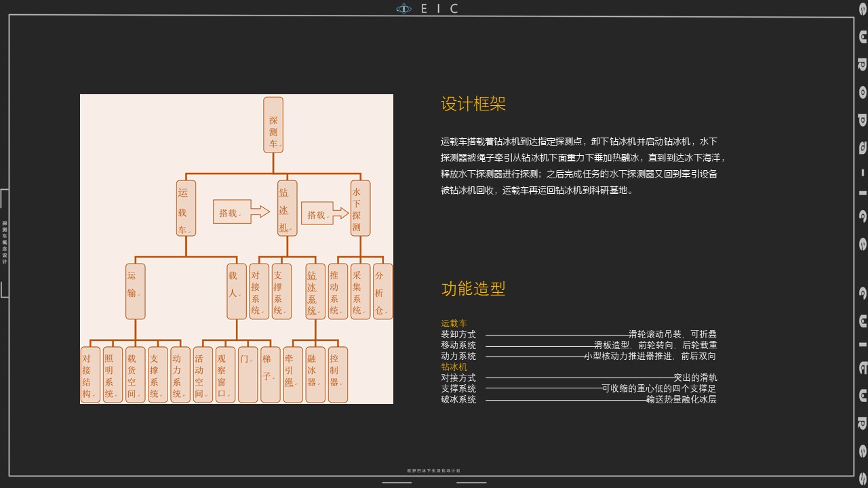
Task: Select the 融冰器 node at the bottom row
Action: [315, 373]
